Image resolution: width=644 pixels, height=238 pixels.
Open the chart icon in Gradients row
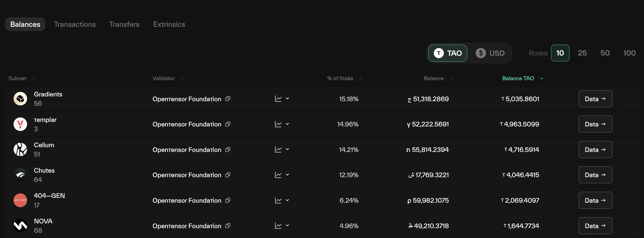pos(278,99)
